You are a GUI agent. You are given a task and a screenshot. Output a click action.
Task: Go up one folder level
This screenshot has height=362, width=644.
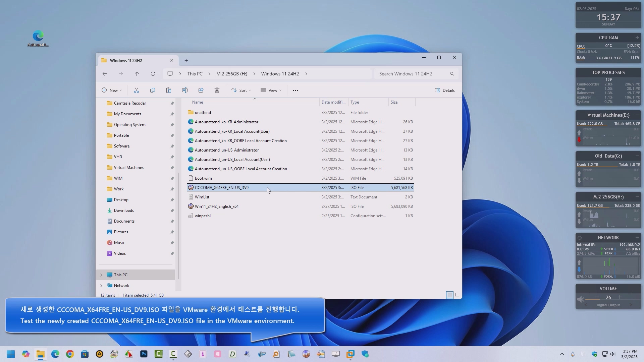(x=137, y=74)
